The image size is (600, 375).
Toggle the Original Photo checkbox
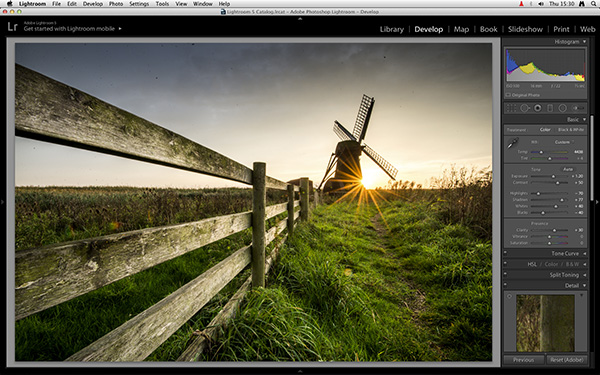click(508, 95)
